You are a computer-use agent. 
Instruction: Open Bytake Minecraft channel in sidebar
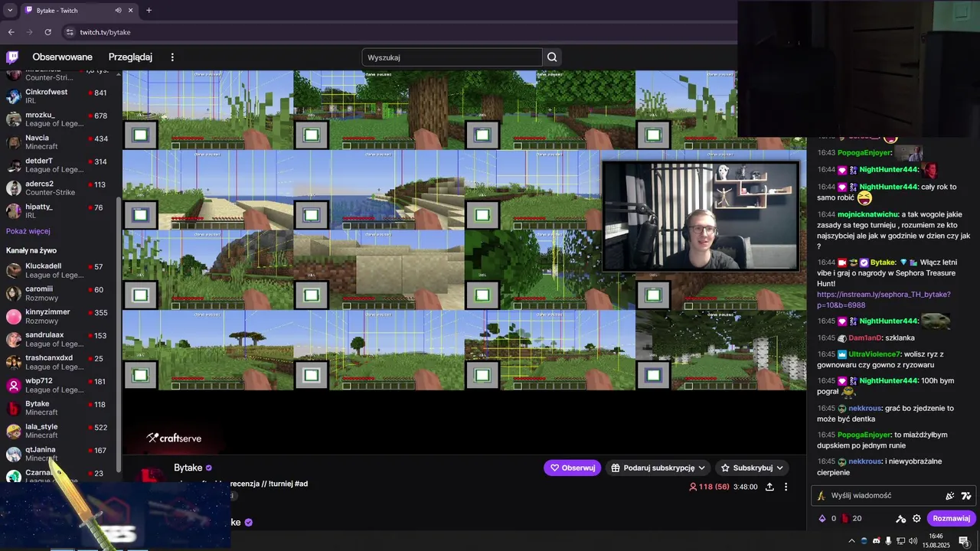point(59,408)
